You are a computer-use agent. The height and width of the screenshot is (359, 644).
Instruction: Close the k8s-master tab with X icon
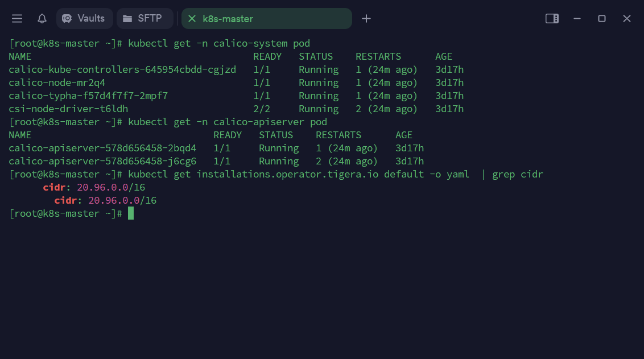[x=192, y=19]
